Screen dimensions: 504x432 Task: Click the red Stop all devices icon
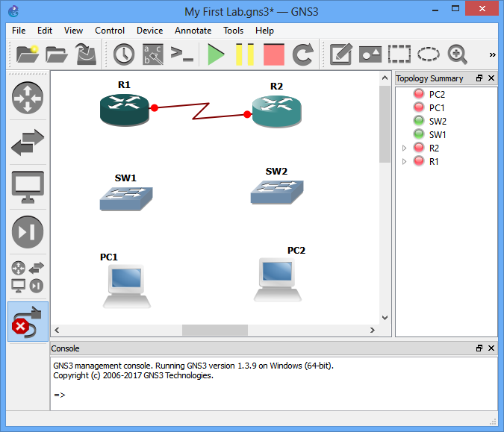(x=274, y=54)
